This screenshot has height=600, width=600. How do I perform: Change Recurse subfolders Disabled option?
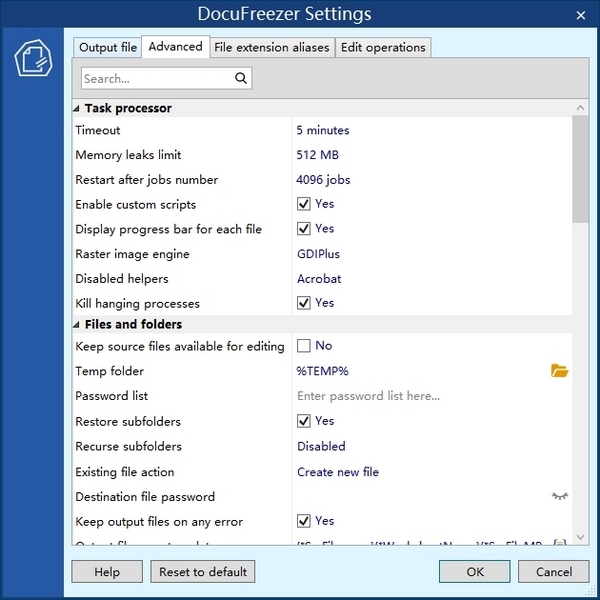(x=321, y=446)
